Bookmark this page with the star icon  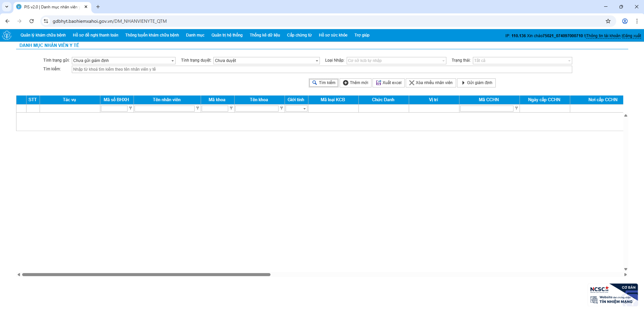tap(608, 21)
